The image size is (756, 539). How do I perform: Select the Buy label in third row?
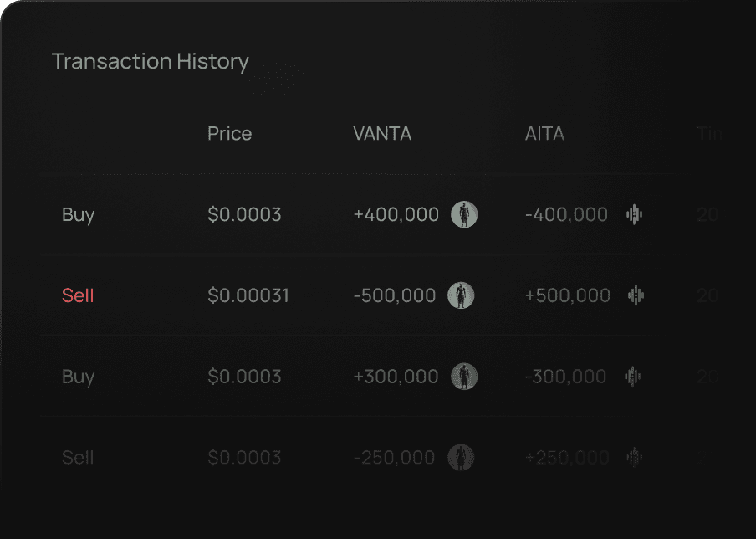click(78, 377)
